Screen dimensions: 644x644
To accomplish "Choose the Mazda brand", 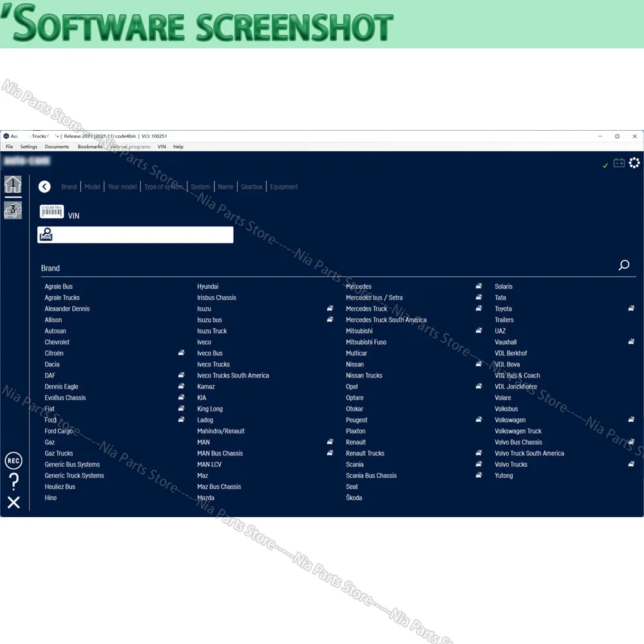I will (x=206, y=498).
